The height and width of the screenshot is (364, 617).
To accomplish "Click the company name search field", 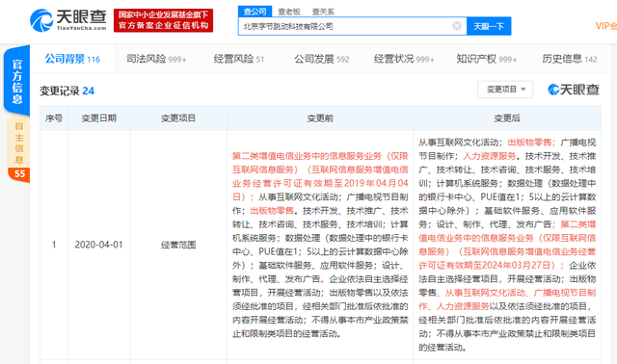I will coord(346,26).
